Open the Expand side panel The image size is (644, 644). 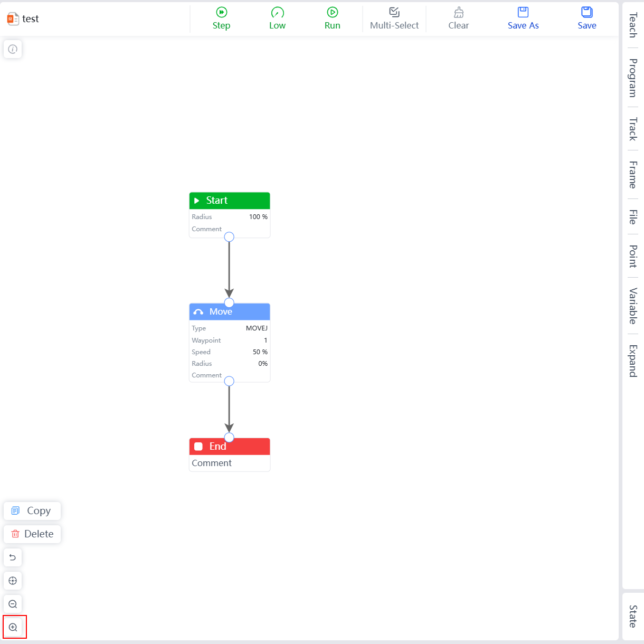point(633,361)
